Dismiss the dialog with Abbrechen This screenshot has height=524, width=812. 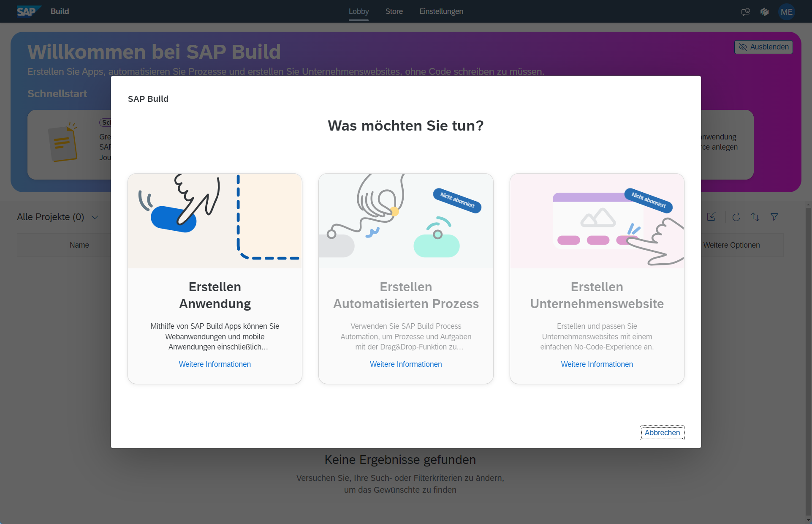[x=662, y=432]
